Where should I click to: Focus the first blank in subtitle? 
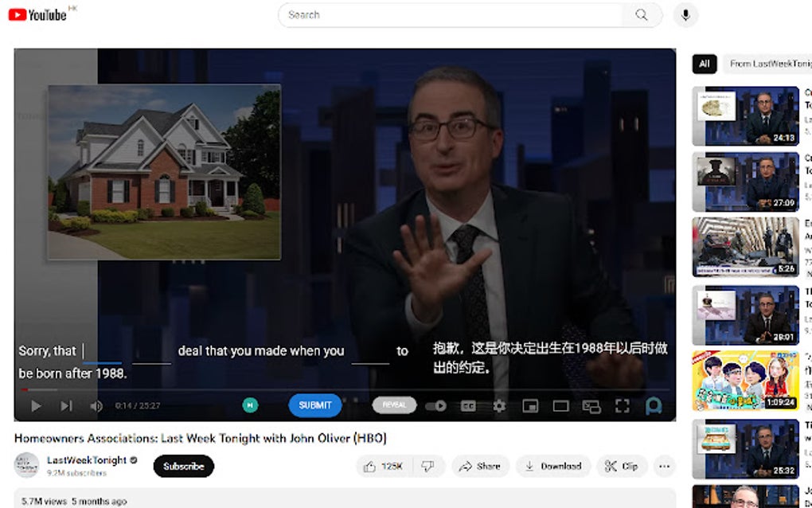pos(102,352)
